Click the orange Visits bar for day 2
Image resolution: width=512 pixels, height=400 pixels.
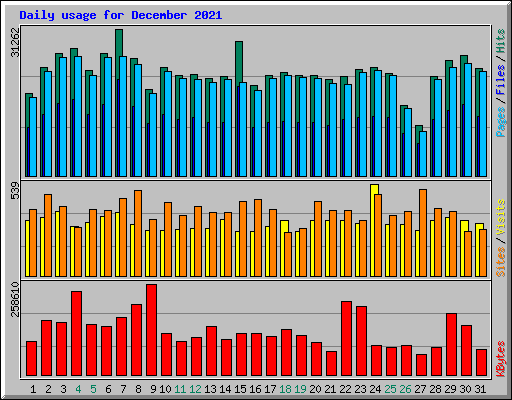pos(48,235)
